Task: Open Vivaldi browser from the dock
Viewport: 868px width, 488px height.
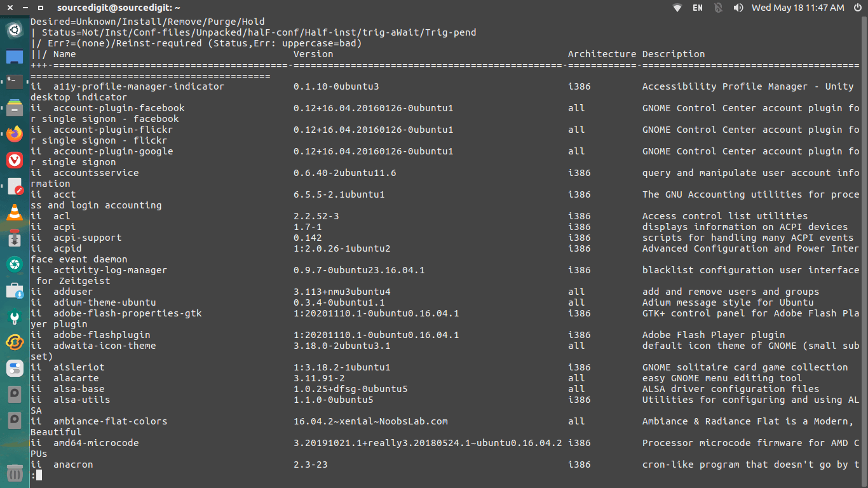Action: [15, 160]
